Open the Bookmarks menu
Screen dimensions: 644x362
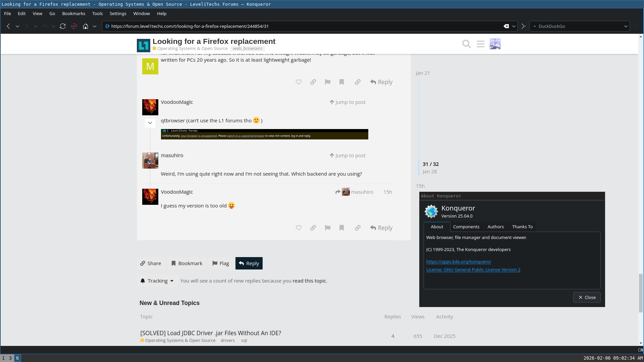point(73,14)
